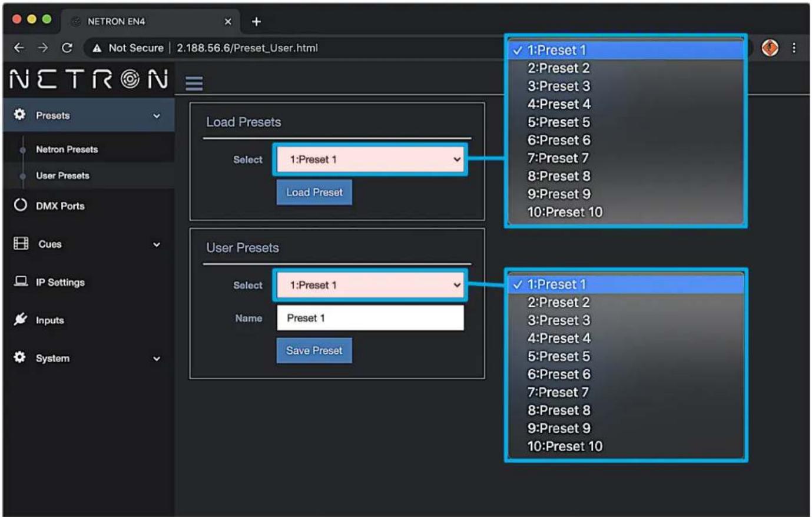
Task: Select checked 1:Preset 1 in the User Presets list
Action: pyautogui.click(x=626, y=284)
